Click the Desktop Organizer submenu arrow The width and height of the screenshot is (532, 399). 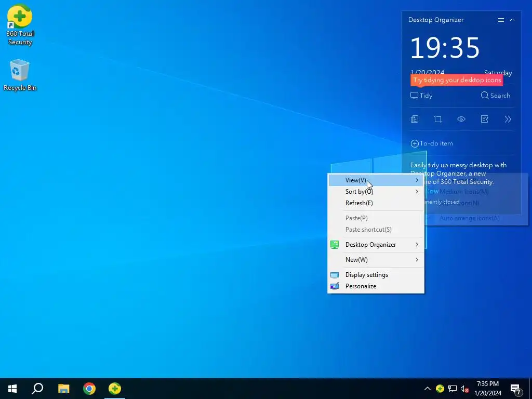tap(417, 245)
